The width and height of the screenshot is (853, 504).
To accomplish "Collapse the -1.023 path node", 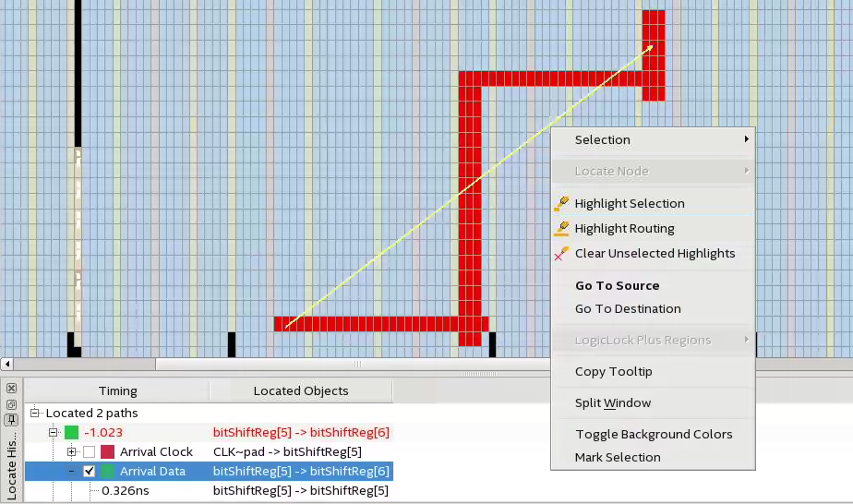I will tap(53, 432).
